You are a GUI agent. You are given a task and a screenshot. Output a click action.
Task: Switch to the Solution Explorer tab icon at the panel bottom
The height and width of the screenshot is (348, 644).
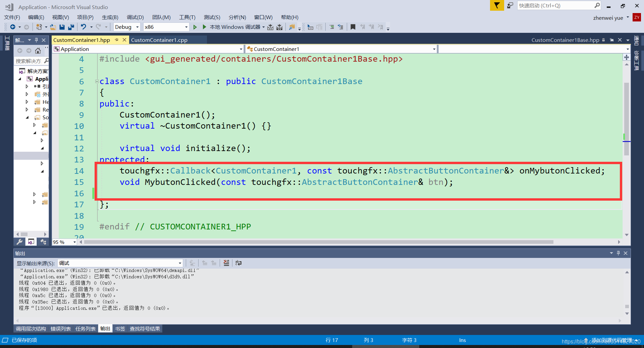pyautogui.click(x=31, y=241)
